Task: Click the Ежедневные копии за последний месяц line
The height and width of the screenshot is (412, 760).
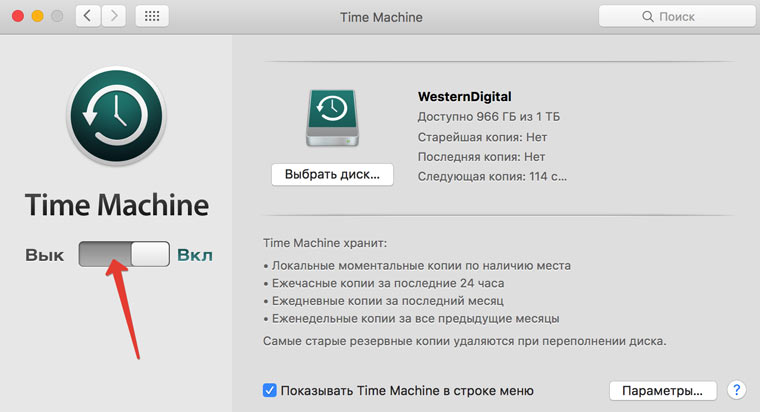Action: 383,301
